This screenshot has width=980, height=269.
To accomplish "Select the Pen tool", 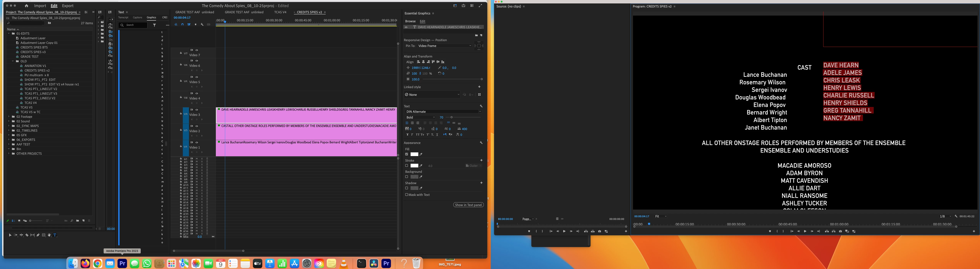I will click(x=38, y=235).
